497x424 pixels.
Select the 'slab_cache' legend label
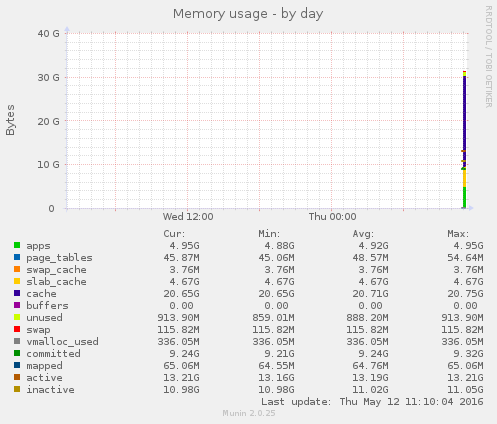(x=56, y=282)
